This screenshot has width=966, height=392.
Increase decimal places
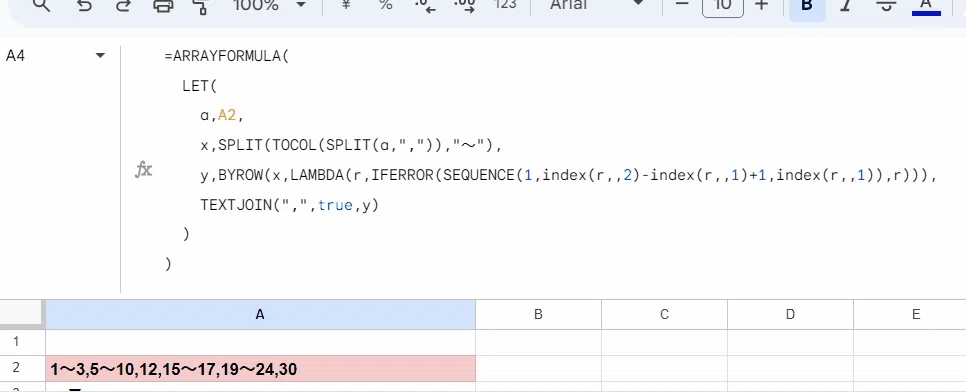[465, 6]
